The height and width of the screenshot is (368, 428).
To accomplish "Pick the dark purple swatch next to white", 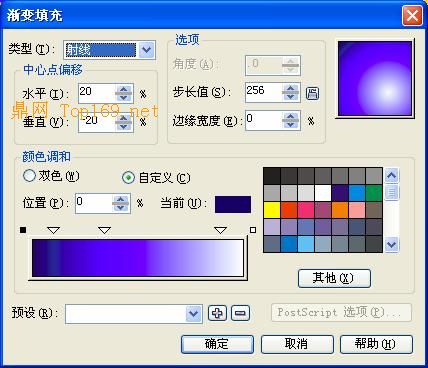I will pyautogui.click(x=340, y=193).
